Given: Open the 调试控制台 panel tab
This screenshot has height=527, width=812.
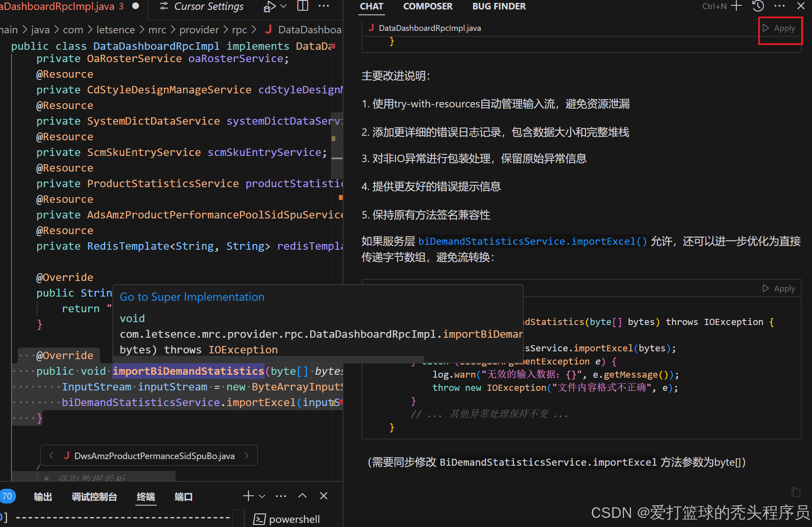Looking at the screenshot, I should click(x=94, y=497).
